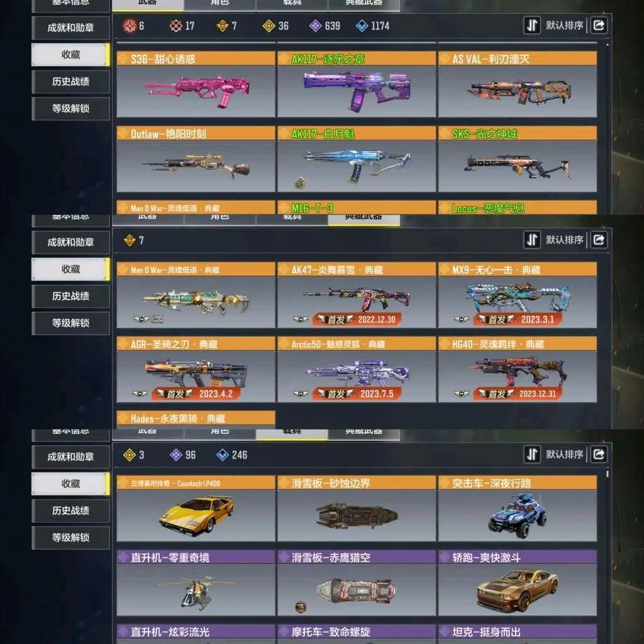The height and width of the screenshot is (644, 644).
Task: Click share icon in row with 246 count
Action: tap(599, 454)
